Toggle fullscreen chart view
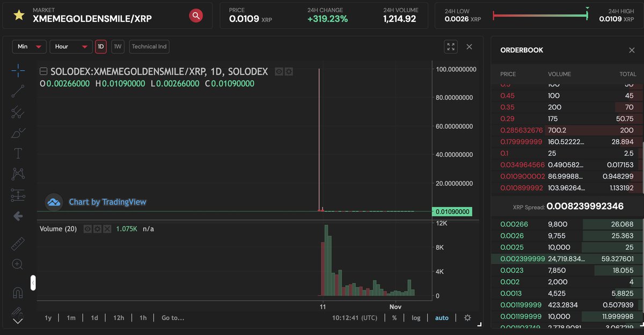Screen dimensions: 644x335 (x=451, y=47)
